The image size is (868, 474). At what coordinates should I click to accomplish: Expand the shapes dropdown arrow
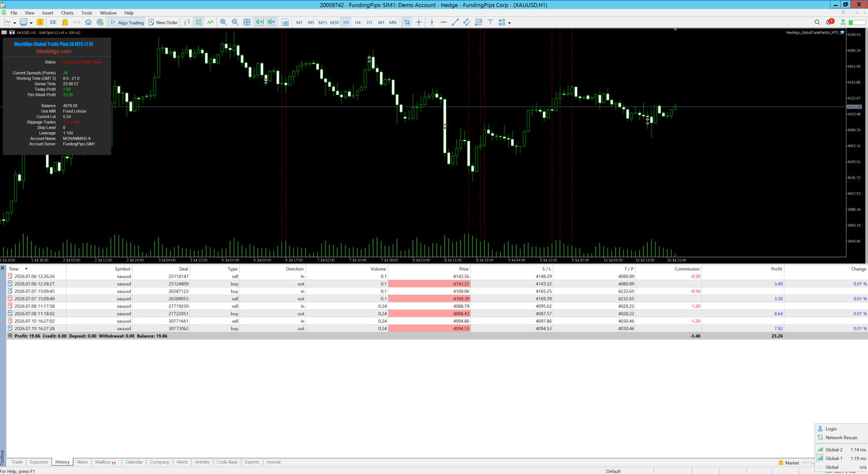[x=509, y=23]
